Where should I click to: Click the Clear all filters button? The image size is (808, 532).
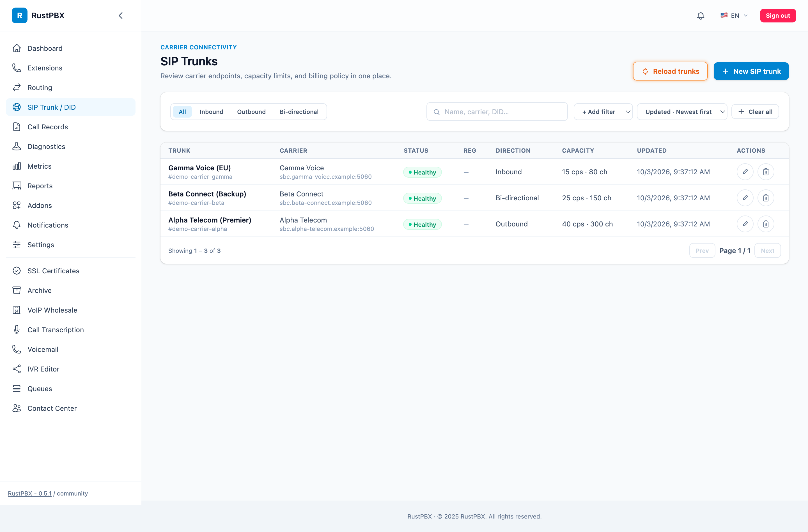point(755,112)
